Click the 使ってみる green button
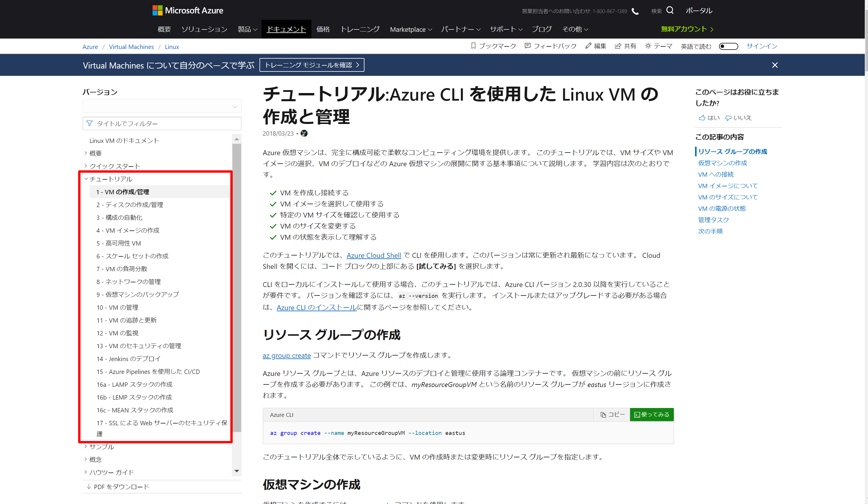The width and height of the screenshot is (868, 504). (x=651, y=414)
